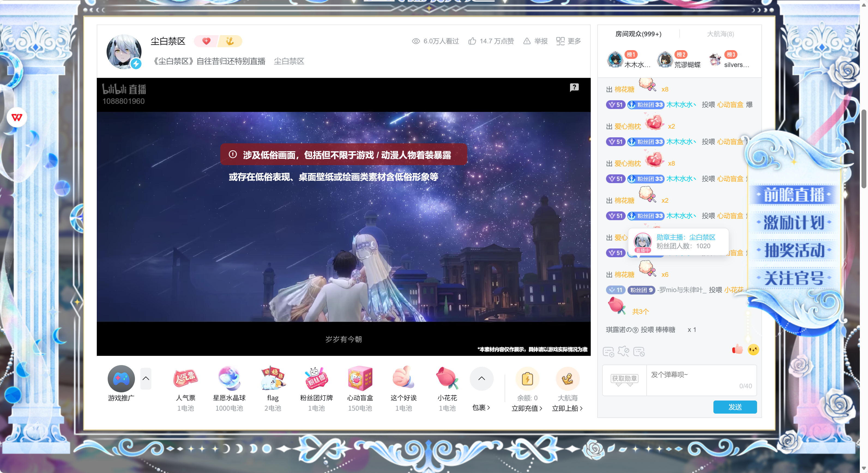
Task: Click the stream title 《尘白禁区》自往昔归还特别直播
Action: 209,61
